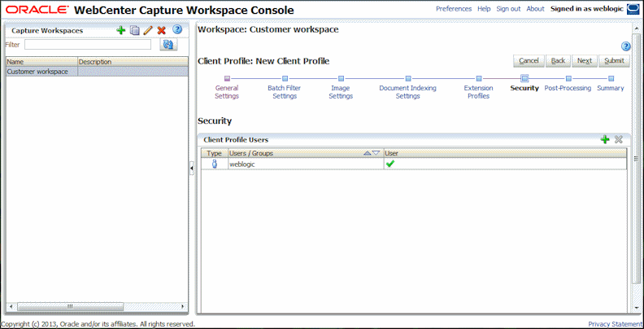Refresh the workspace filter list
Viewport: 644px width, 329px height.
168,45
